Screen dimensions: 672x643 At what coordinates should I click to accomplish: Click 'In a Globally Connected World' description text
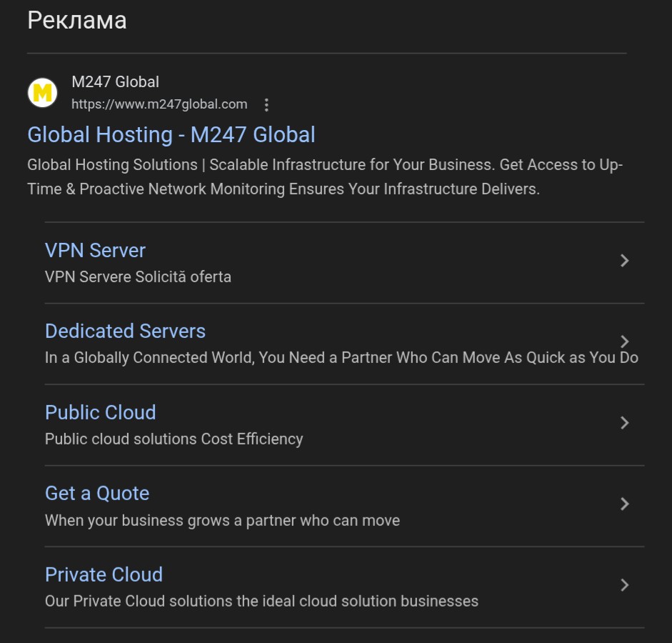click(x=341, y=357)
